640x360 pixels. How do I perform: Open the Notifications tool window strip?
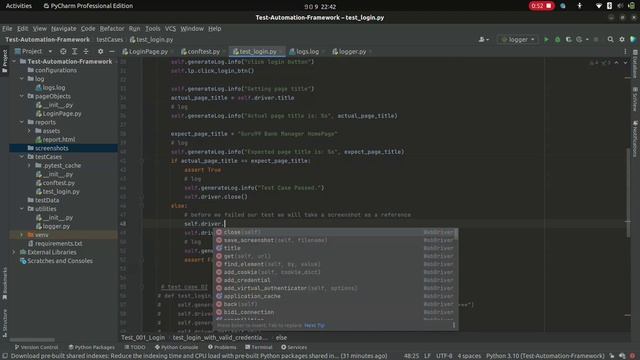pyautogui.click(x=636, y=139)
